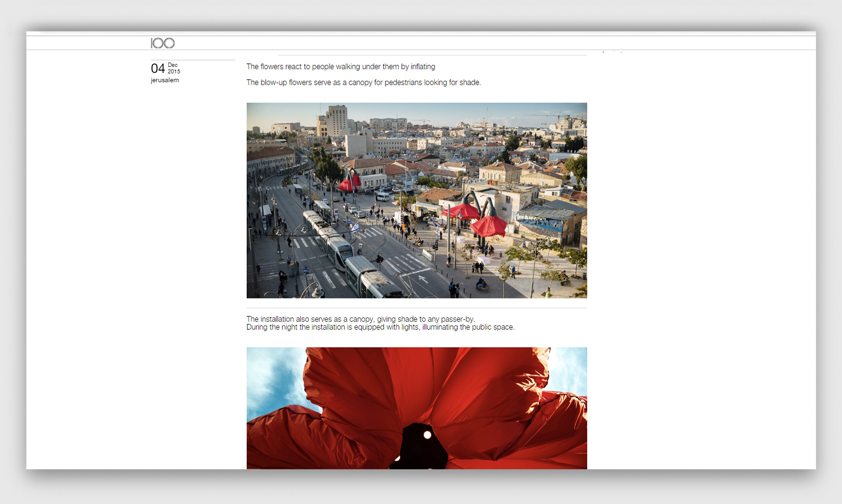Image resolution: width=842 pixels, height=504 pixels.
Task: Click the large 04 date number
Action: 158,69
